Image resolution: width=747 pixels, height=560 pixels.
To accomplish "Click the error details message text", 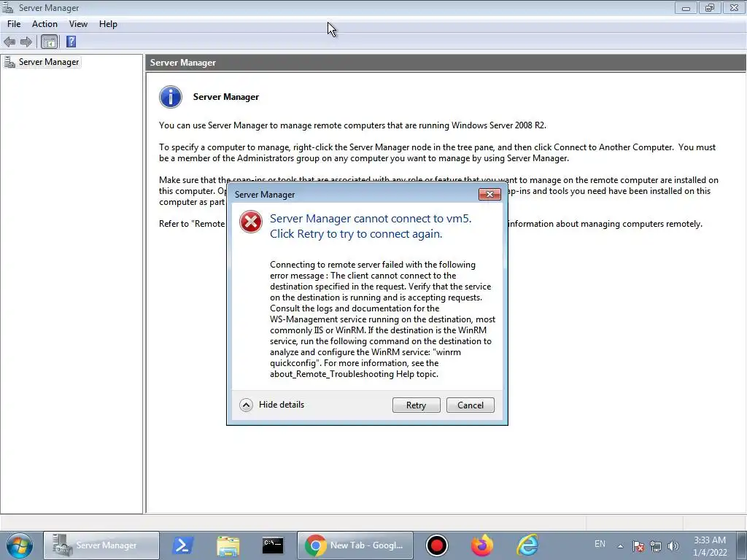I will pyautogui.click(x=382, y=319).
